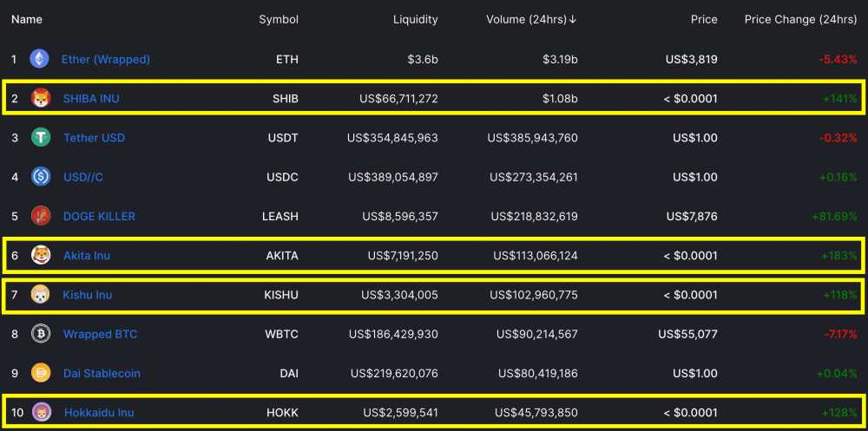868x431 pixels.
Task: Click the USD//C token icon
Action: coord(41,177)
